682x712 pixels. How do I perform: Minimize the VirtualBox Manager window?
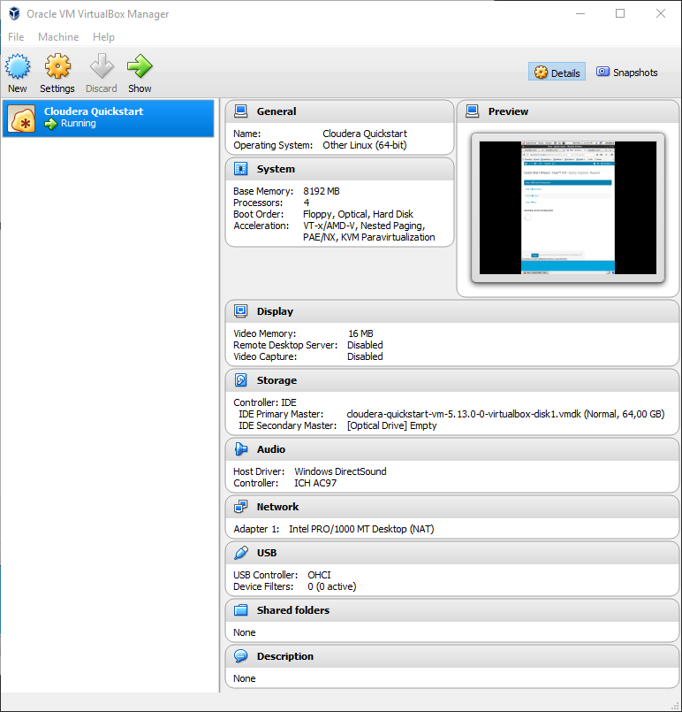[580, 14]
